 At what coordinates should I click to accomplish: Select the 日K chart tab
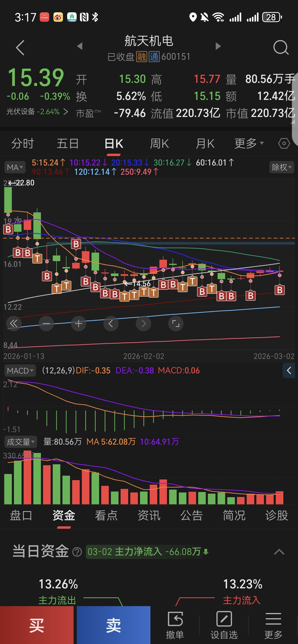pyautogui.click(x=114, y=143)
